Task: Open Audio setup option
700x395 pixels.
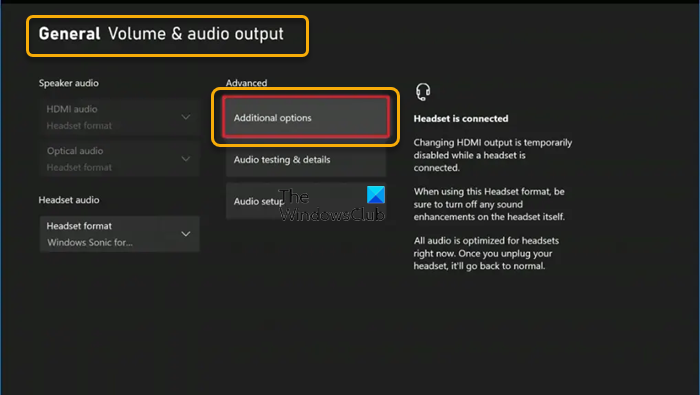Action: click(x=306, y=201)
